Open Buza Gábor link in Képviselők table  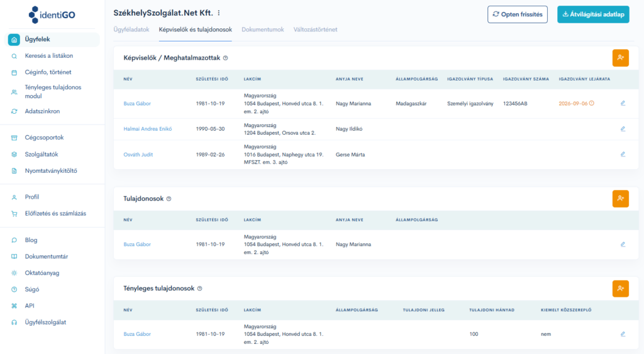click(x=137, y=104)
